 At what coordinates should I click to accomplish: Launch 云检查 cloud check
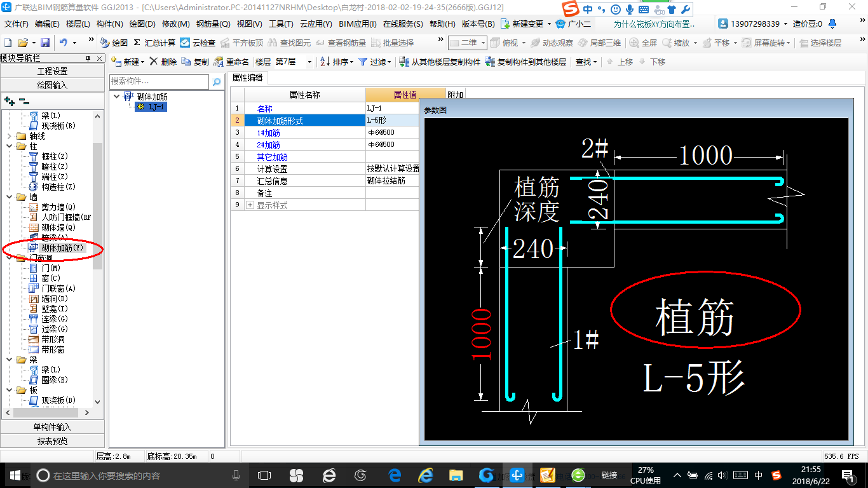tap(198, 43)
